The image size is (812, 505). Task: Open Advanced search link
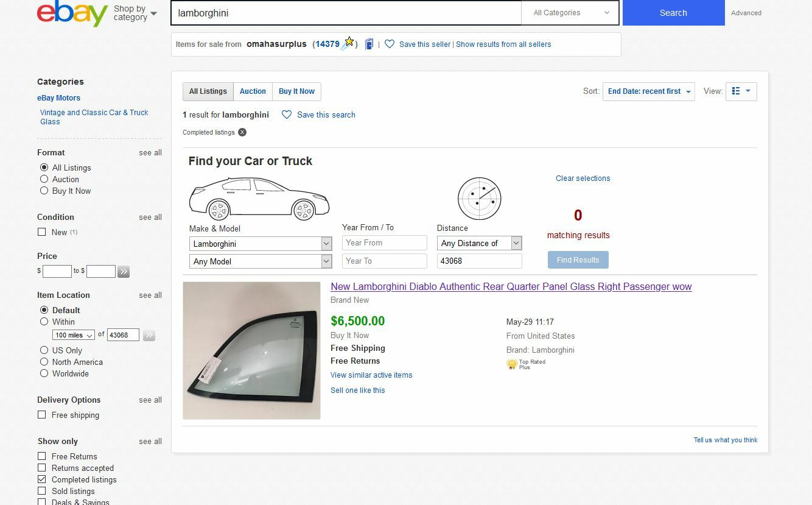click(x=746, y=13)
